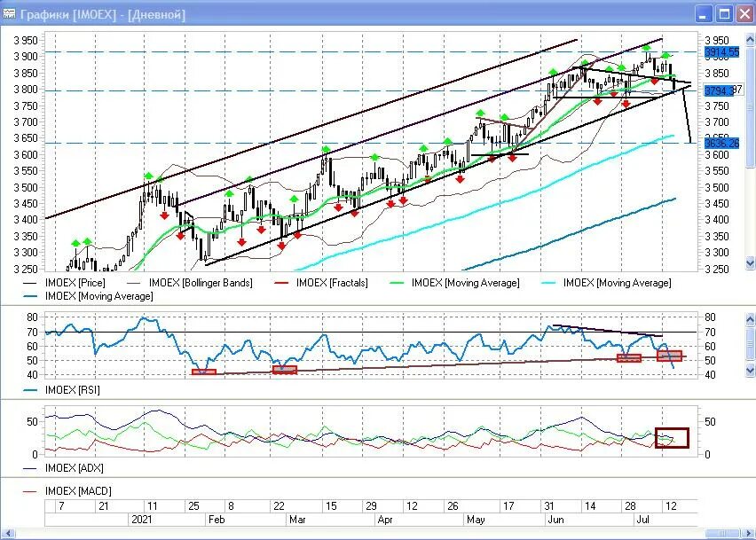Click the 3914.55 price level label
This screenshot has width=756, height=540.
(721, 52)
